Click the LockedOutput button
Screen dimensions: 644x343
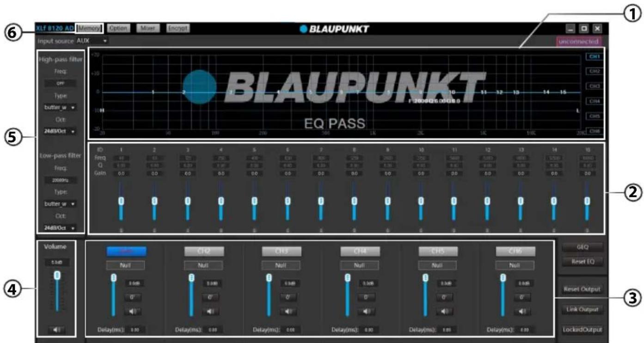[x=582, y=330]
